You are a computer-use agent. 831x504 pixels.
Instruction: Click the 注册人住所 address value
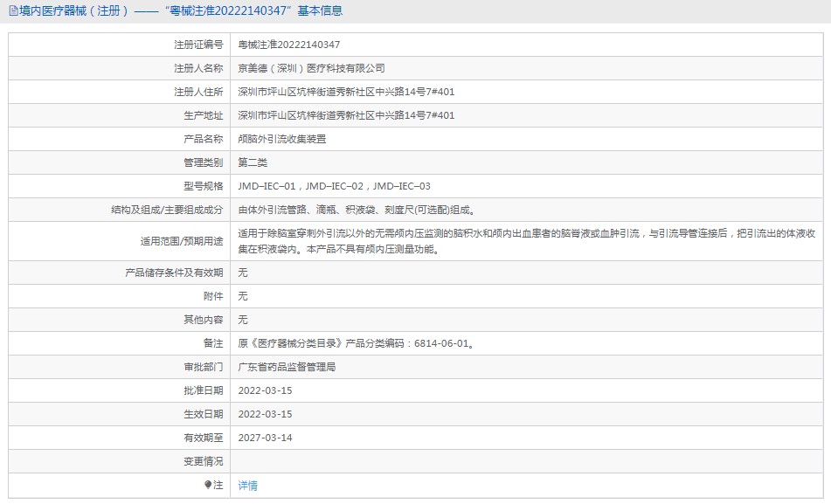tap(346, 92)
